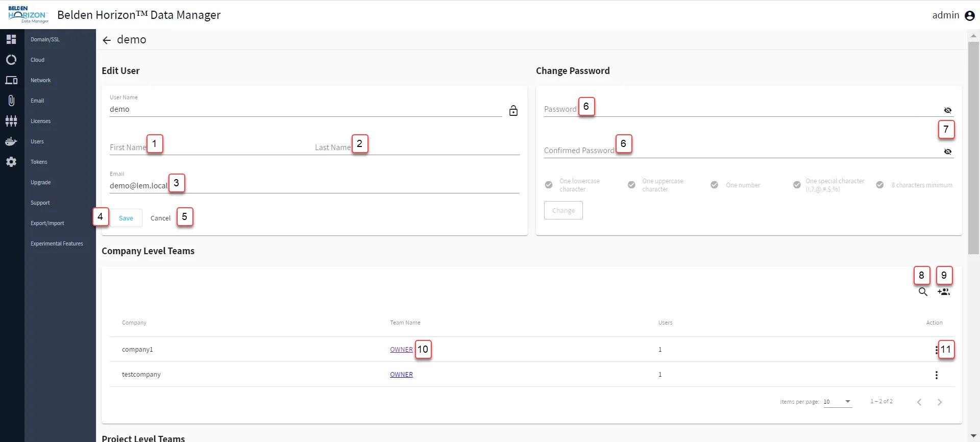Click the lock icon next to User Name

click(513, 110)
